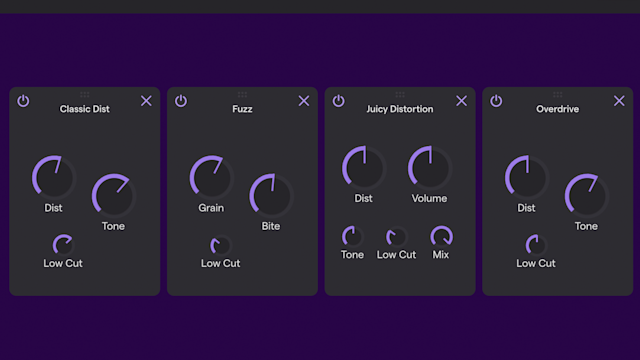This screenshot has height=360, width=640.
Task: Click the Tone knob in Juicy Distortion
Action: click(x=353, y=236)
